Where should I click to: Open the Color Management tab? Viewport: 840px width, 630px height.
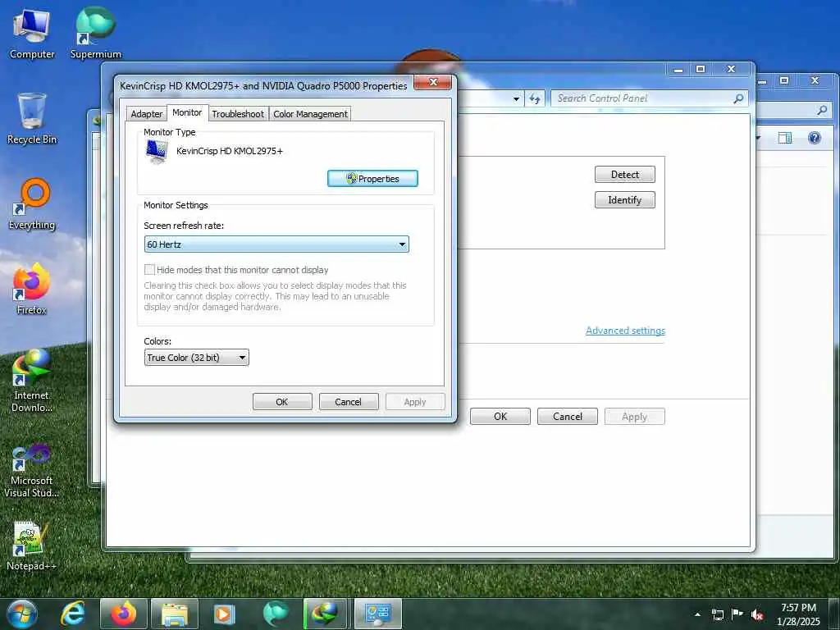tap(310, 113)
